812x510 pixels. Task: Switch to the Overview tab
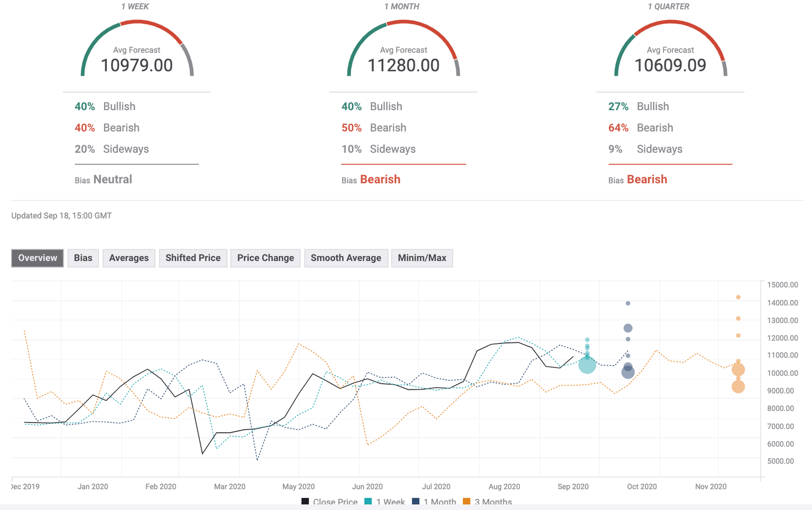[x=38, y=258]
